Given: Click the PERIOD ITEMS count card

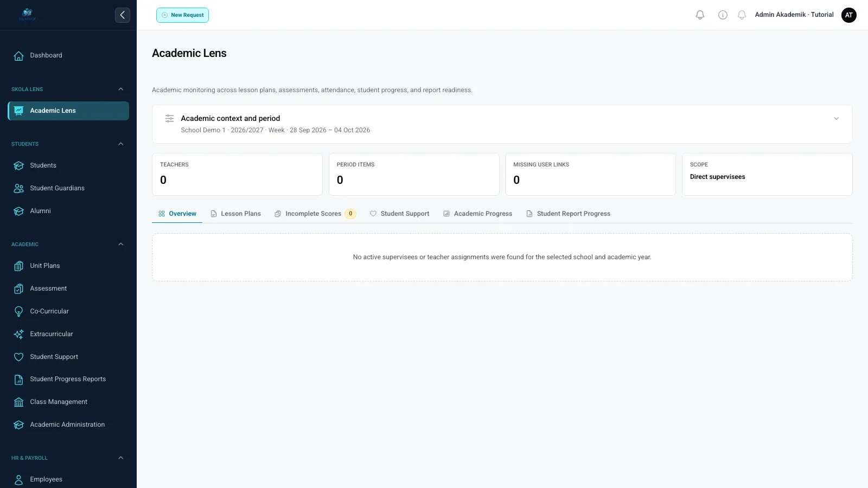Looking at the screenshot, I should 414,174.
